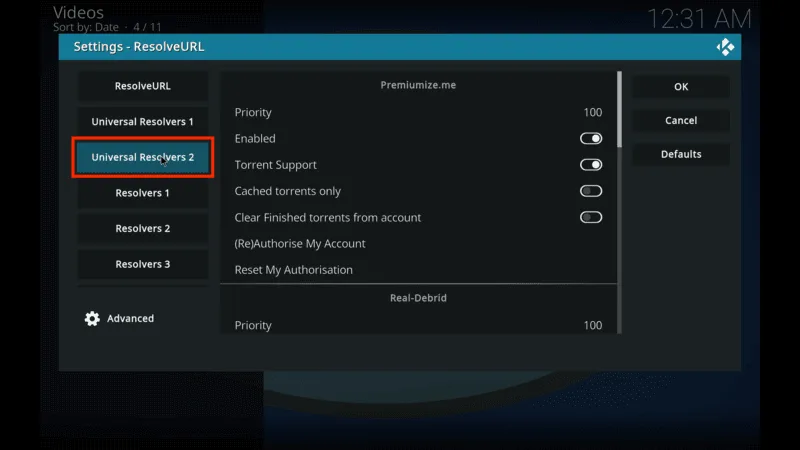Click the Advanced settings level label
This screenshot has width=800, height=450.
[x=130, y=318]
